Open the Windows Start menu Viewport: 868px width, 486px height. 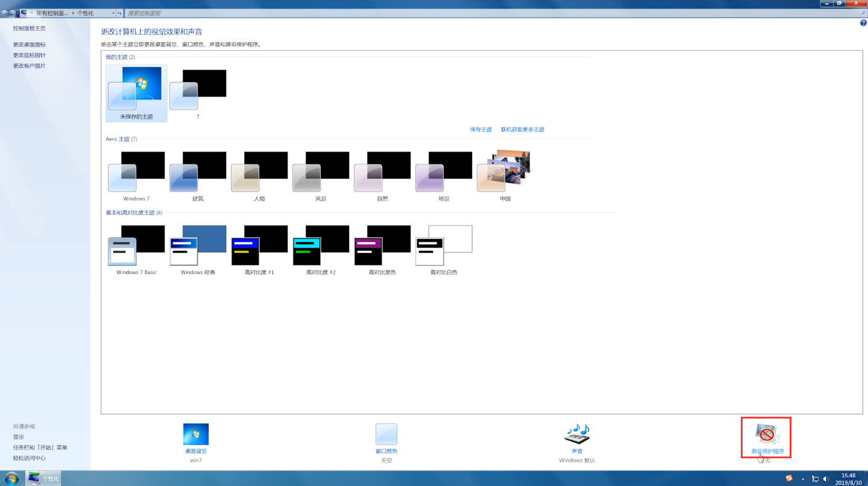[x=11, y=479]
